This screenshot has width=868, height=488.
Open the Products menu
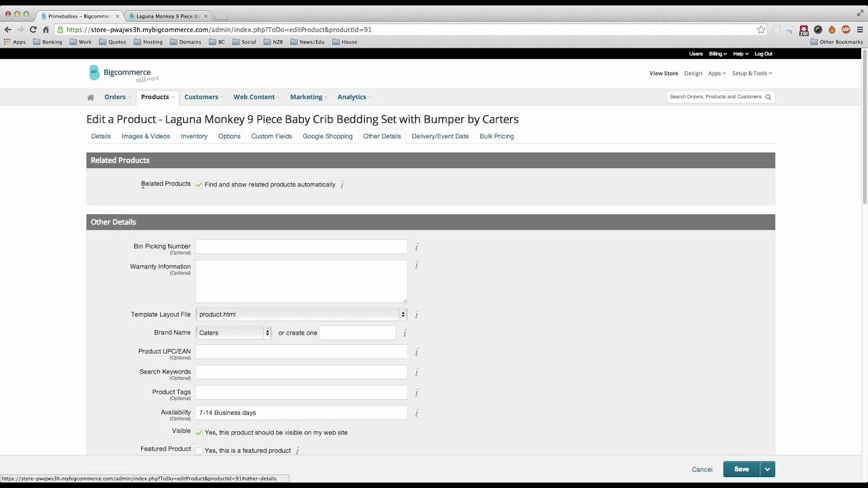point(157,97)
